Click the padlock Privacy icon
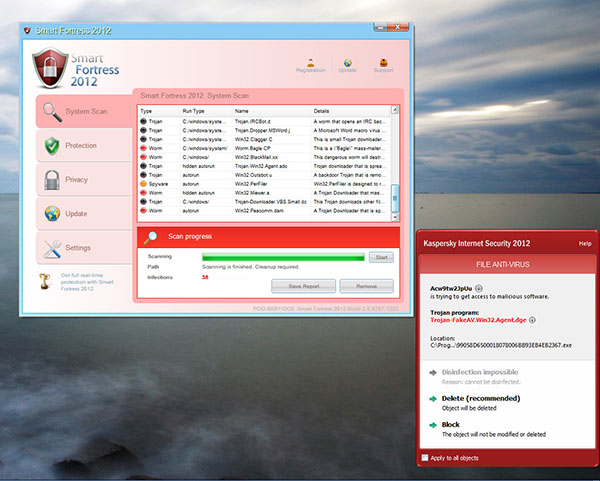This screenshot has width=600, height=481. pos(52,180)
